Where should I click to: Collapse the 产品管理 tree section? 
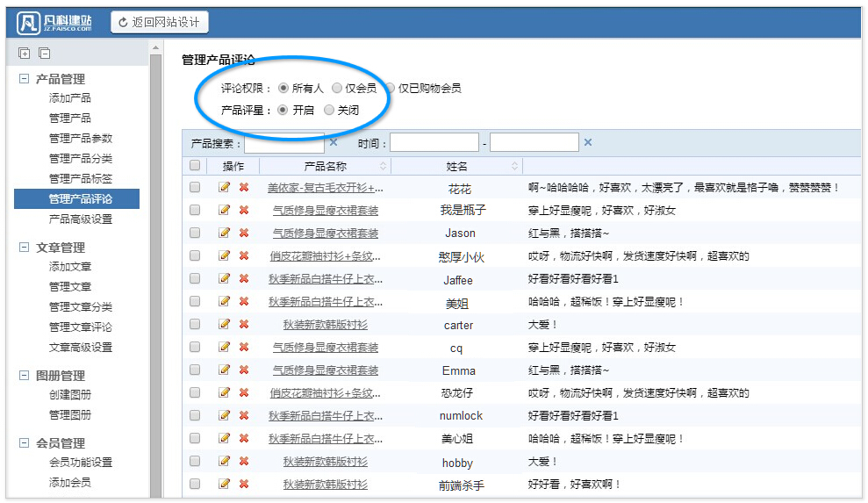pos(24,79)
